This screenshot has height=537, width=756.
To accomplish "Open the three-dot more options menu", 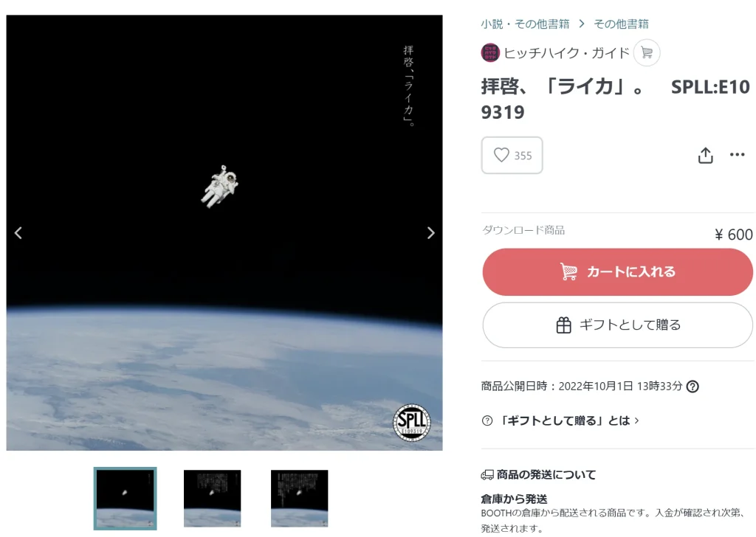I will [x=738, y=155].
